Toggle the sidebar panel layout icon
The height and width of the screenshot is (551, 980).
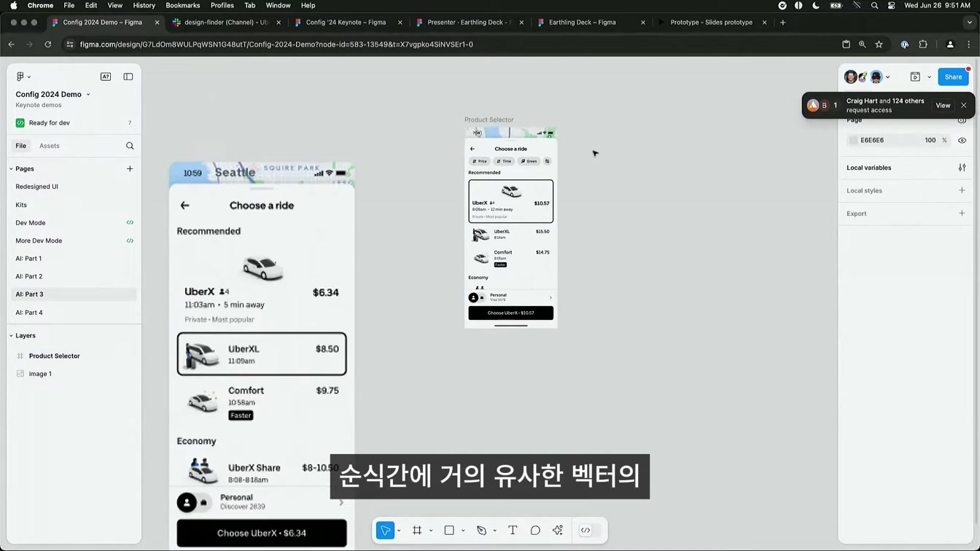[128, 77]
